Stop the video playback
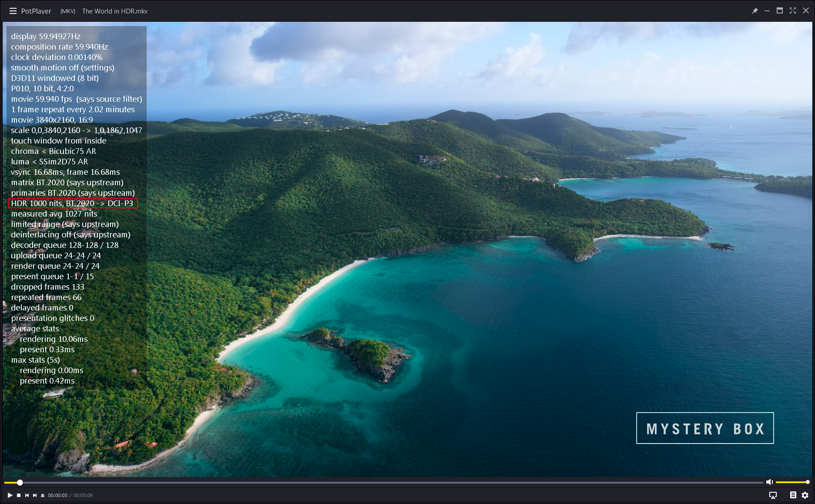The height and width of the screenshot is (504, 815). [19, 495]
